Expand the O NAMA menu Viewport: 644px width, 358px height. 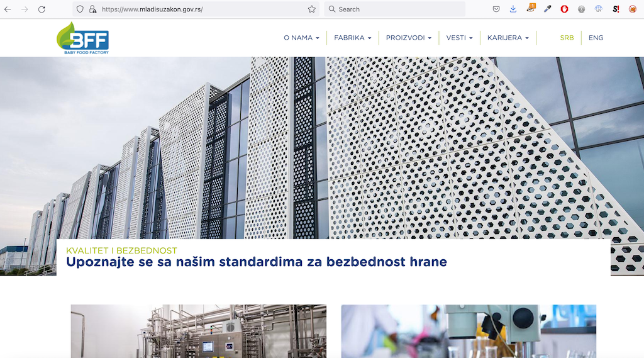click(301, 38)
